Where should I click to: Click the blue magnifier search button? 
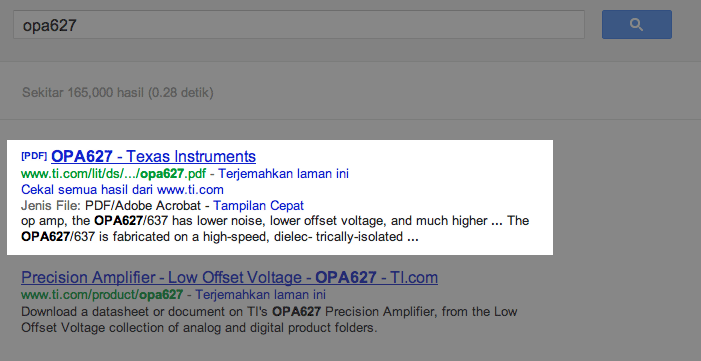tap(637, 25)
